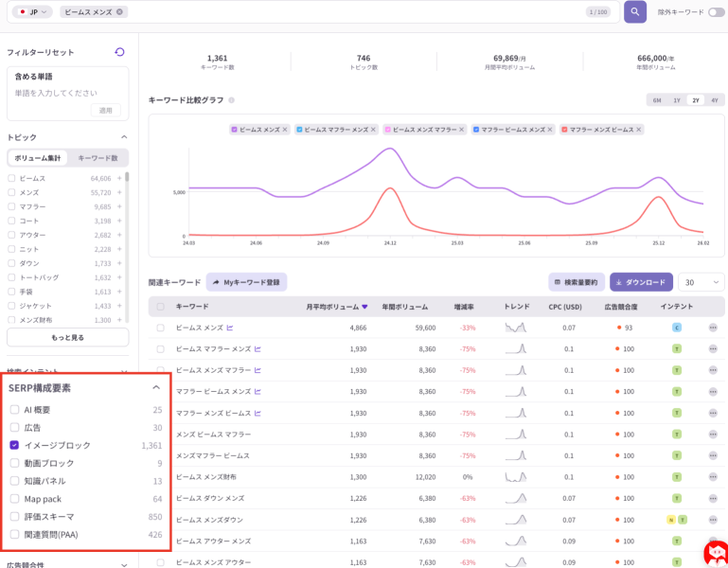Check the 動画ブロック filter
This screenshot has width=728, height=568.
(14, 463)
